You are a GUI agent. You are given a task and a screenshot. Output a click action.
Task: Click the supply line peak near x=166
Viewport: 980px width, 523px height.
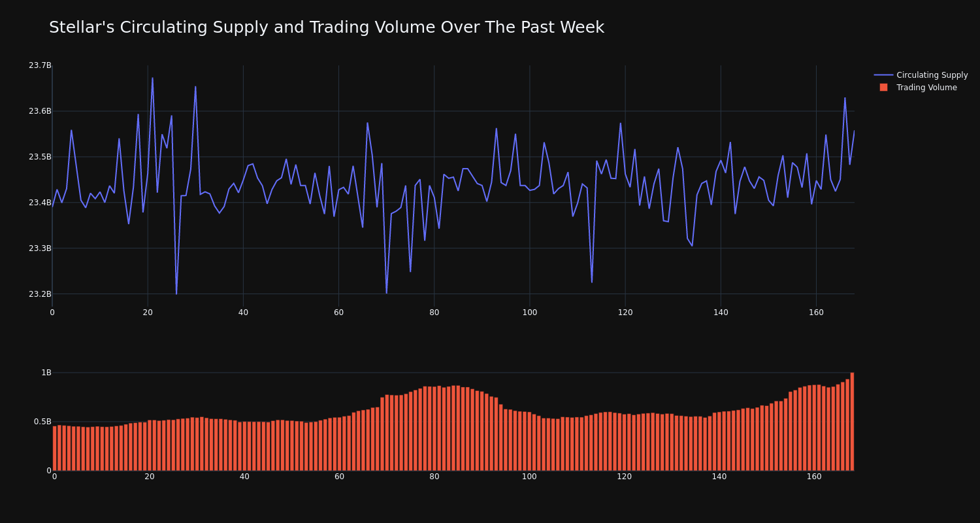tap(845, 98)
